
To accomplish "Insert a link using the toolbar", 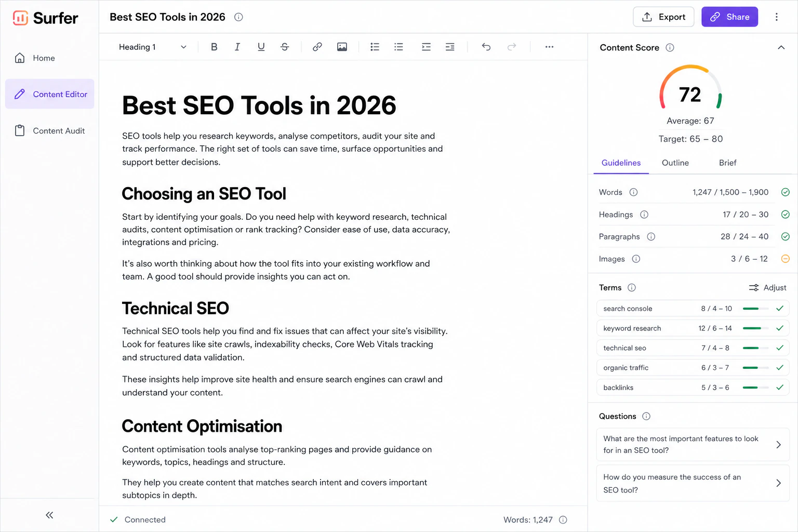I will coord(317,47).
